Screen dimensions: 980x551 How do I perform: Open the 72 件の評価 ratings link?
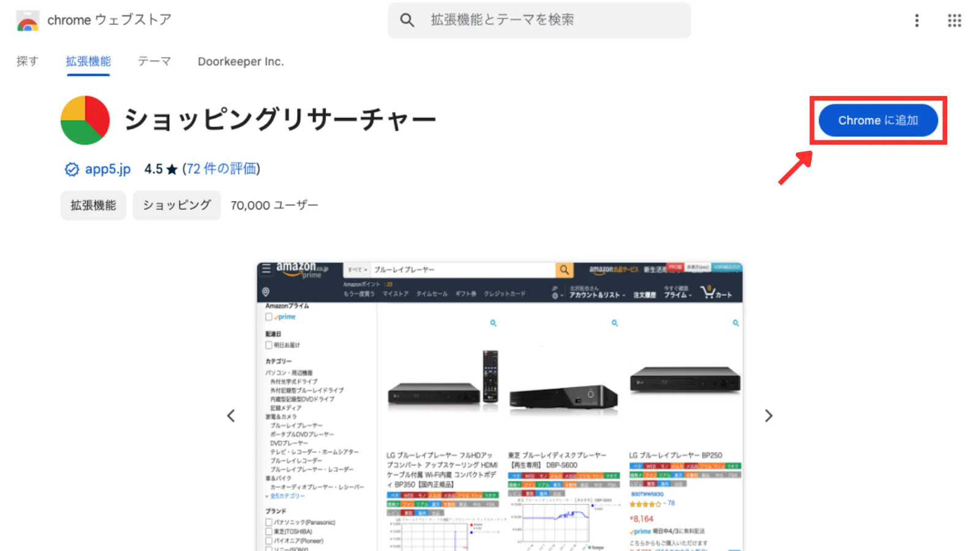coord(221,169)
